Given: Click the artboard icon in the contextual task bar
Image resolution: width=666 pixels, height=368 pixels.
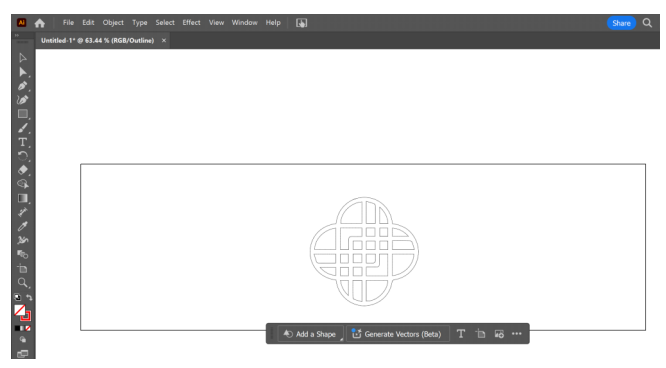Looking at the screenshot, I should pos(480,334).
